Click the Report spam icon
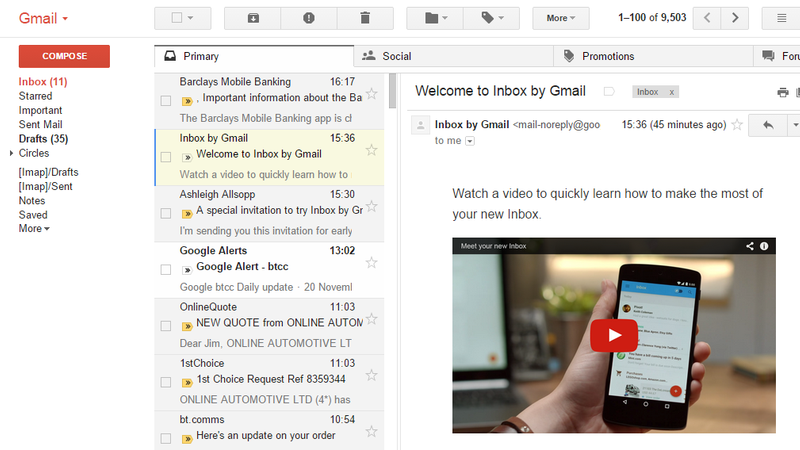 tap(309, 18)
